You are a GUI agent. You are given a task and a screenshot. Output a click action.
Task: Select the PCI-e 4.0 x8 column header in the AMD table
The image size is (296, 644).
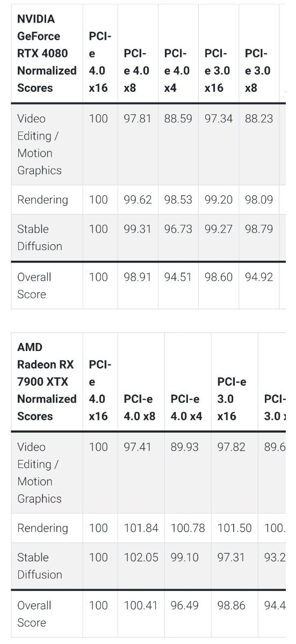coord(139,407)
